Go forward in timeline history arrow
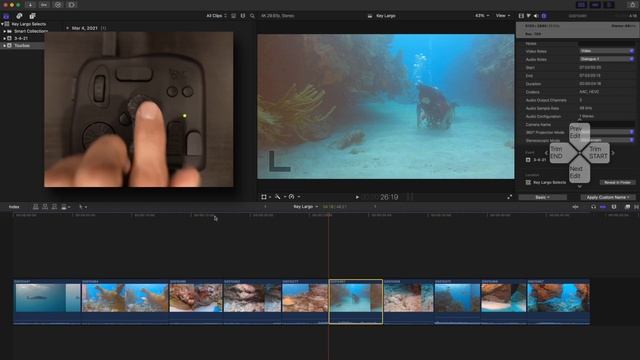 coord(375,207)
